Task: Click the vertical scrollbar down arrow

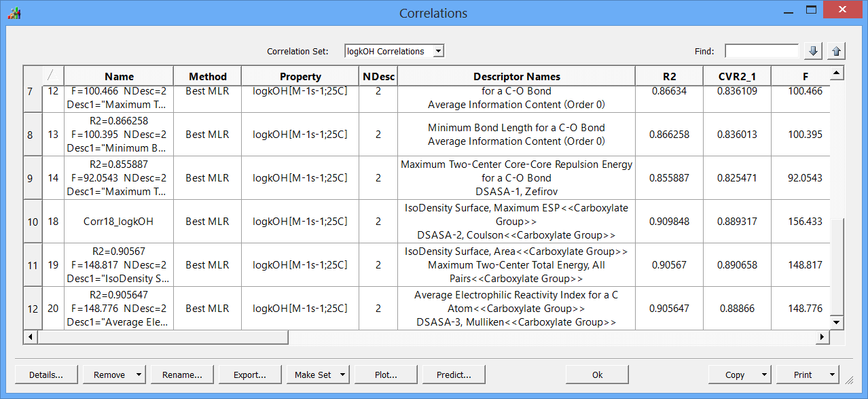Action: coord(837,322)
